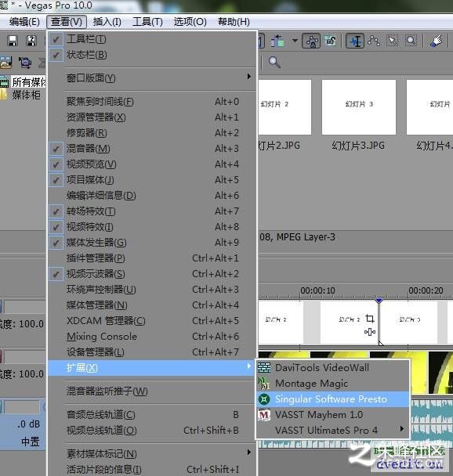This screenshot has height=476, width=453.
Task: Toggle 转场特效(T) window visibility
Action: [x=152, y=211]
